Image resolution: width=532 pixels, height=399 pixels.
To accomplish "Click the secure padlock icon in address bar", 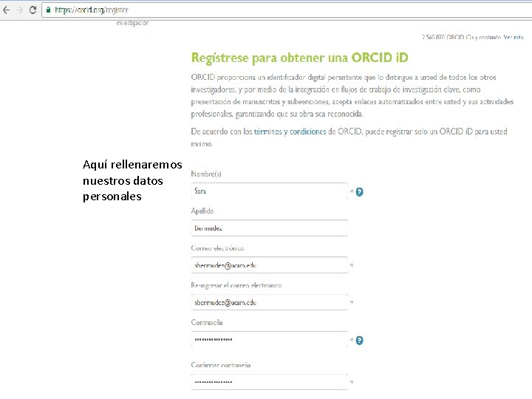I will pos(48,10).
